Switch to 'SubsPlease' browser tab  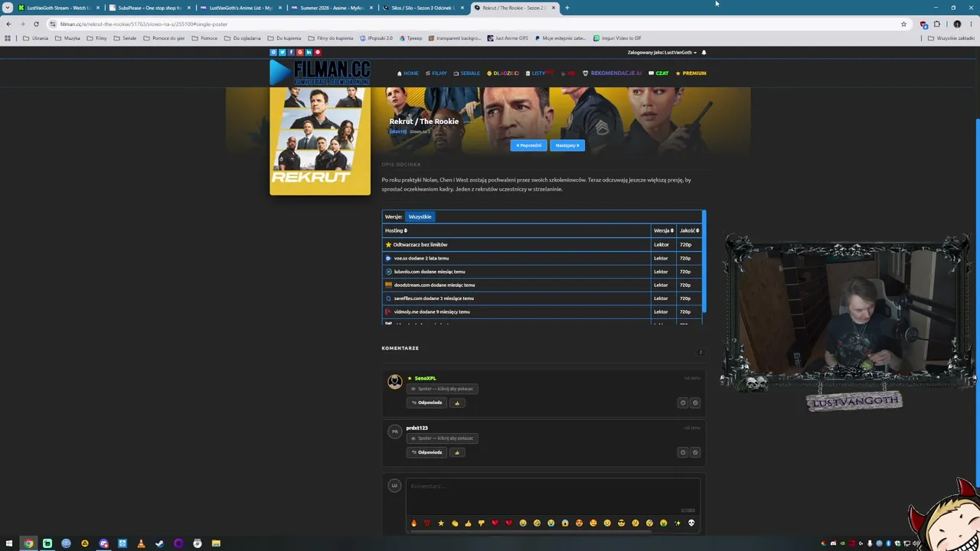click(x=149, y=8)
